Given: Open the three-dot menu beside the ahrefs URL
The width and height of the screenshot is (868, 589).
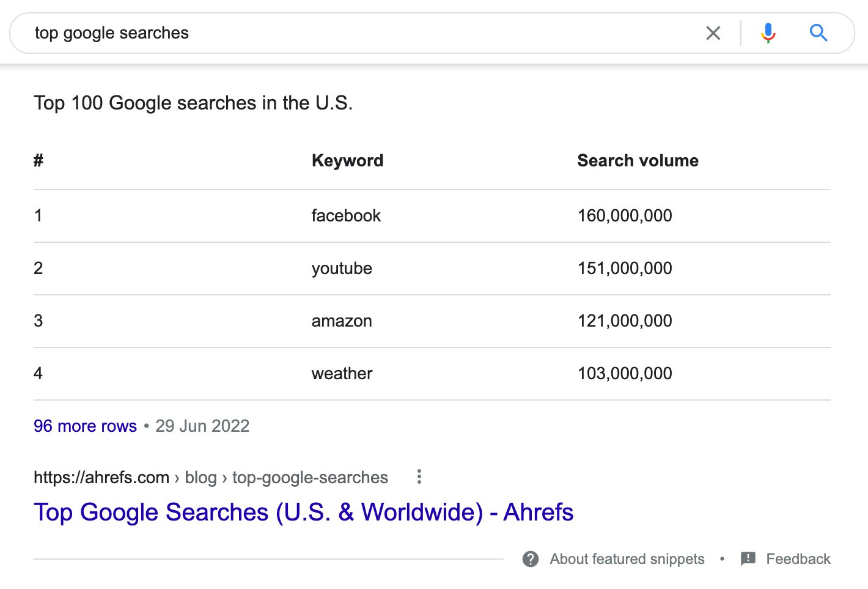Looking at the screenshot, I should click(x=419, y=476).
